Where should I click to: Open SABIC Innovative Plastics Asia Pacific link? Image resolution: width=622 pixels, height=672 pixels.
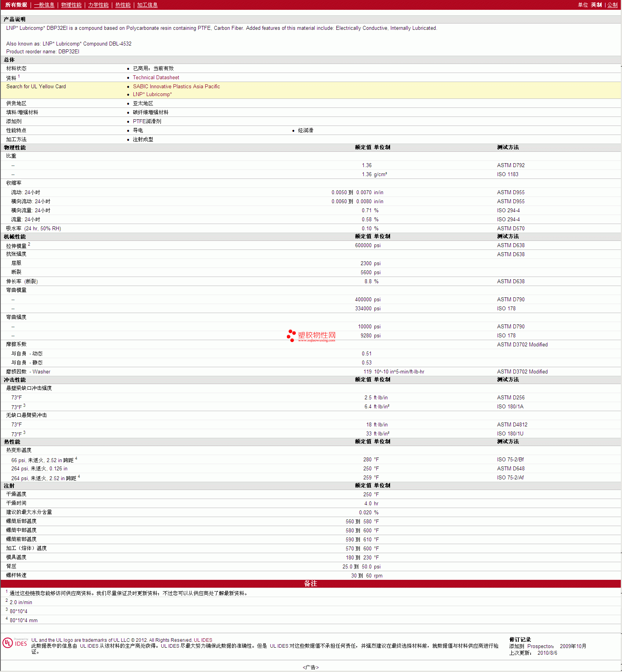tap(176, 87)
